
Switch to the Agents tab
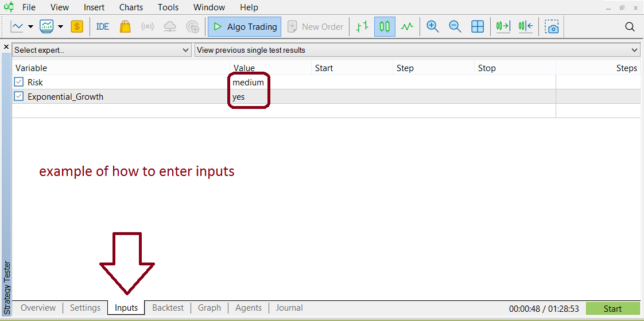click(249, 308)
